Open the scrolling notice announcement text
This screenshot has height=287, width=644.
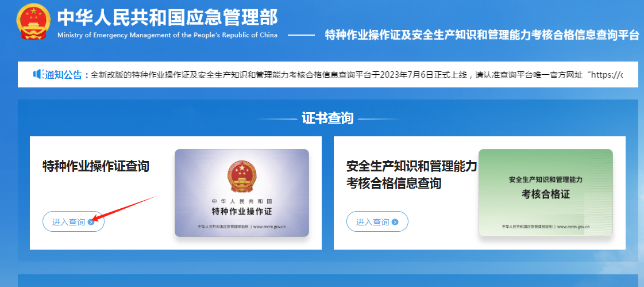click(x=357, y=75)
